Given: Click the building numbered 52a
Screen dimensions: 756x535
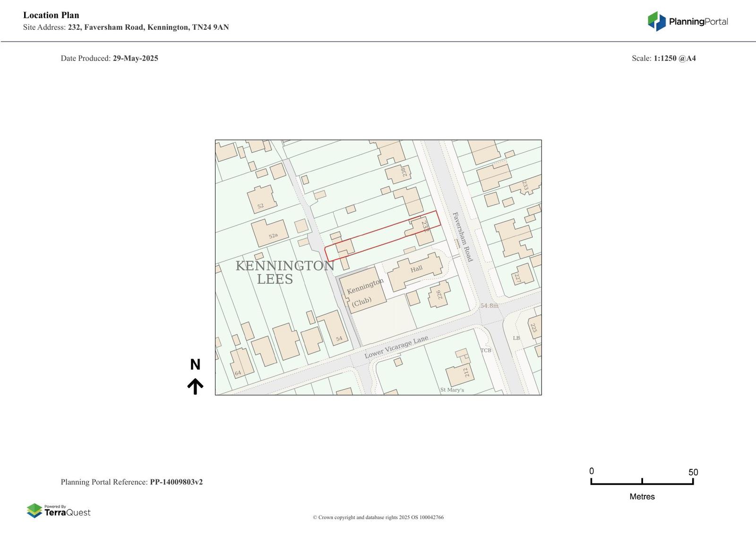Looking at the screenshot, I should [270, 233].
